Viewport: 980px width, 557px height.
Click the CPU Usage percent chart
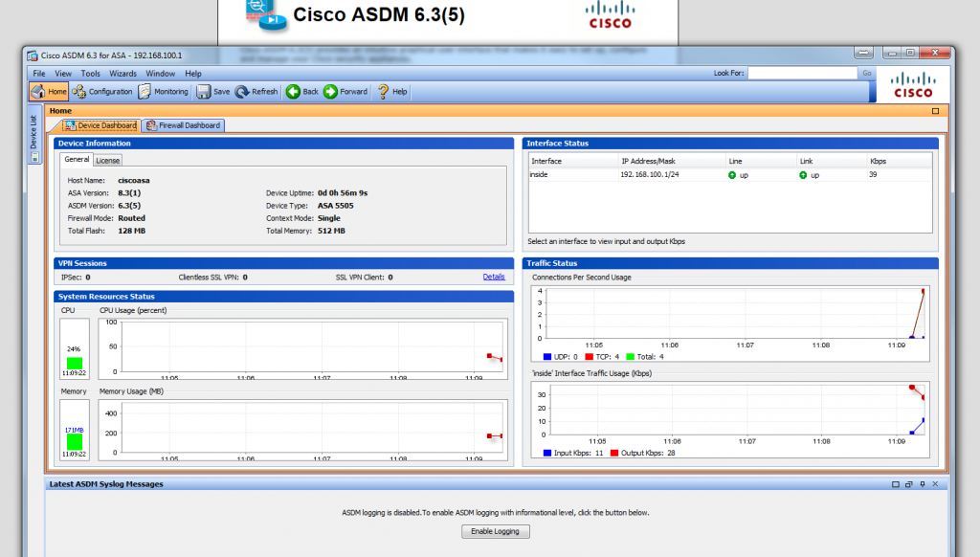click(302, 348)
